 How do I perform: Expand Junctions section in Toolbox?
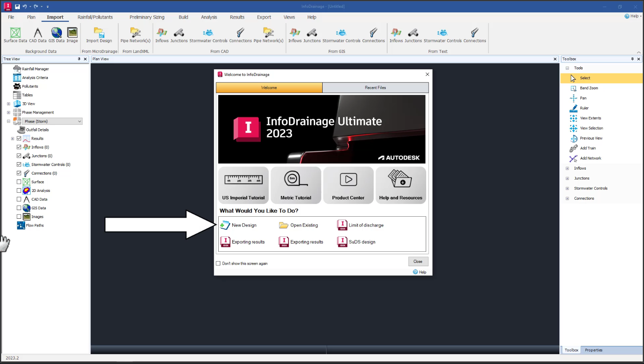(567, 178)
